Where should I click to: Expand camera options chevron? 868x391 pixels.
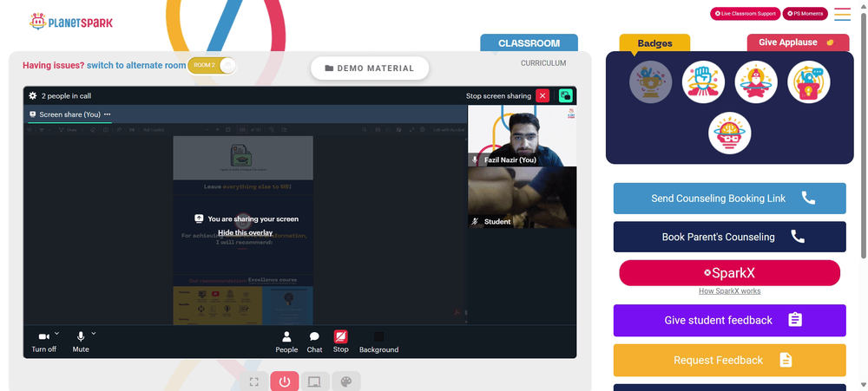pyautogui.click(x=57, y=334)
